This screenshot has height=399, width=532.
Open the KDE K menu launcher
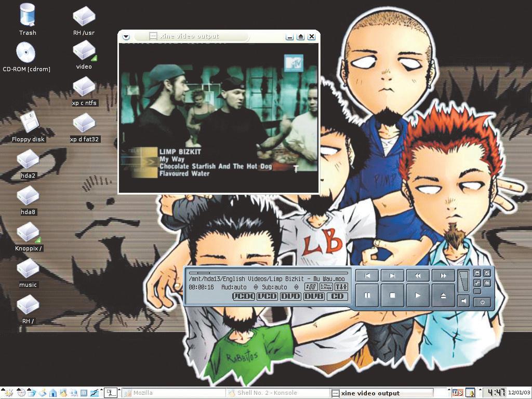point(9,393)
